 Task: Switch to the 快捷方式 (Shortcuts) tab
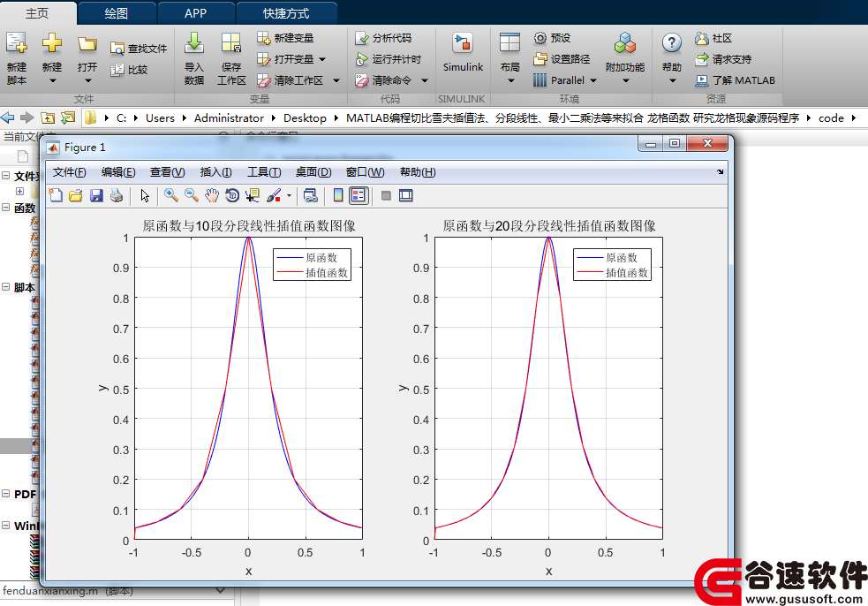[x=286, y=13]
